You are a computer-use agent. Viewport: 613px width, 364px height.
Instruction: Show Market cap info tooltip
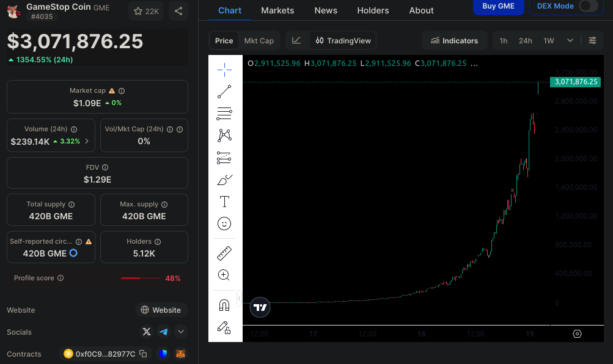click(x=122, y=90)
